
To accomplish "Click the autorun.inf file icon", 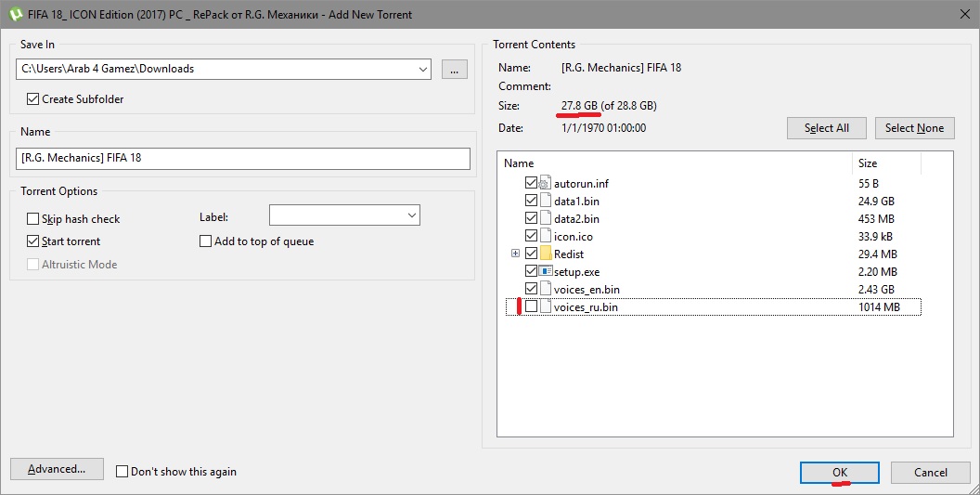I will coord(545,183).
